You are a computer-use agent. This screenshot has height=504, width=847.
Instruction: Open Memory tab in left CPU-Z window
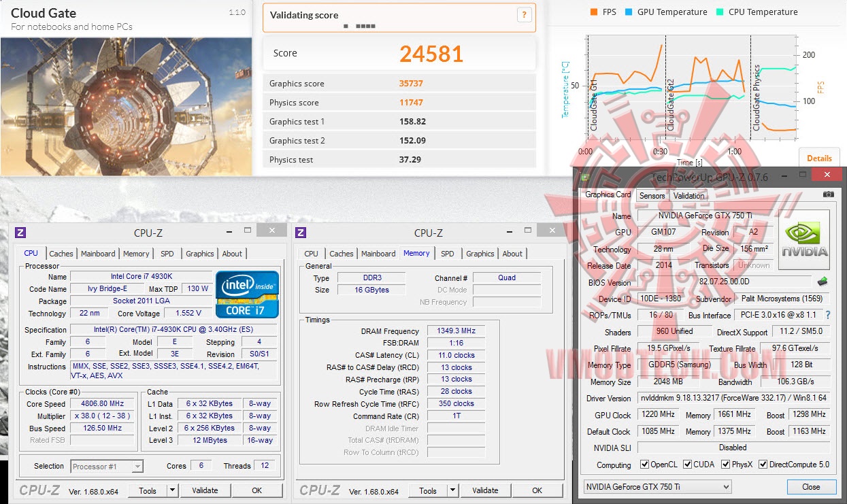[x=136, y=254]
